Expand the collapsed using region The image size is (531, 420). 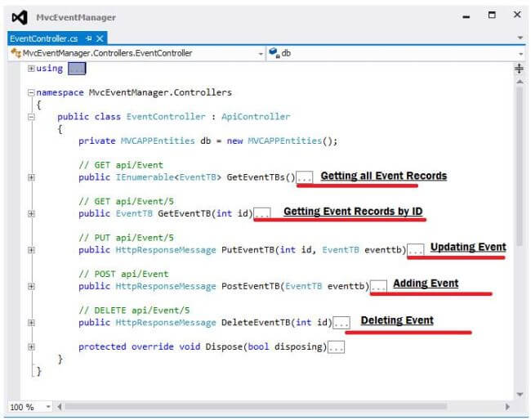pos(31,69)
